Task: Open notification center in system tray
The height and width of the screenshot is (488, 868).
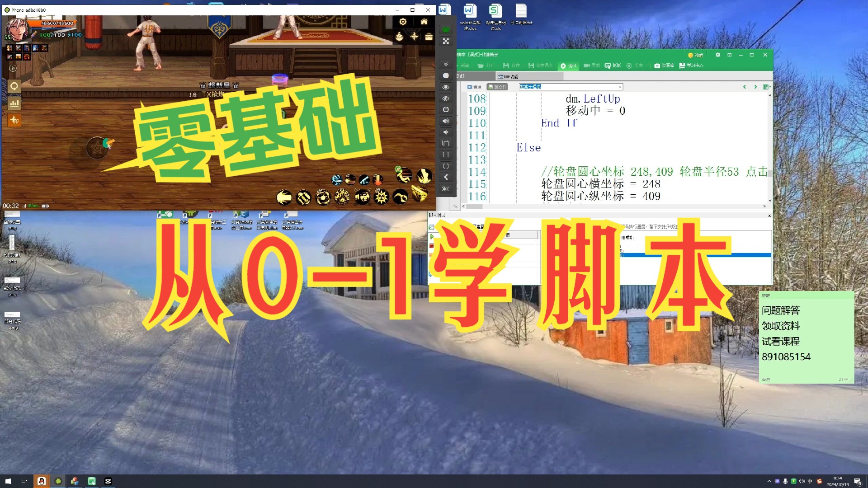Action: pos(857,481)
